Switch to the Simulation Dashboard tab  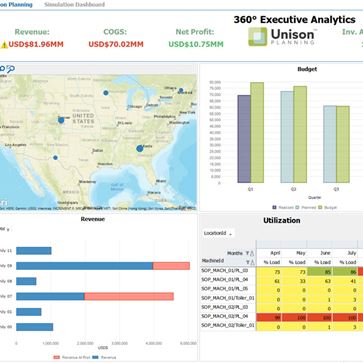74,5
